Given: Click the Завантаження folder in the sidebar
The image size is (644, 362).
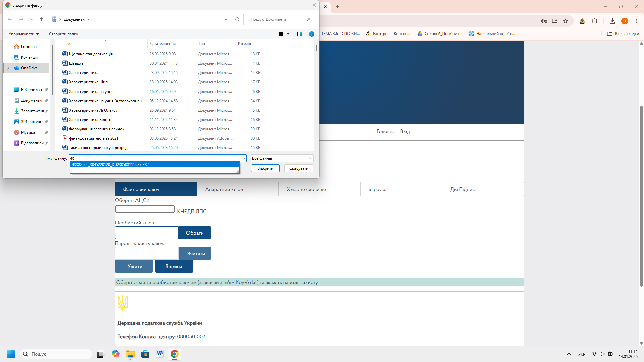Looking at the screenshot, I should [x=32, y=111].
